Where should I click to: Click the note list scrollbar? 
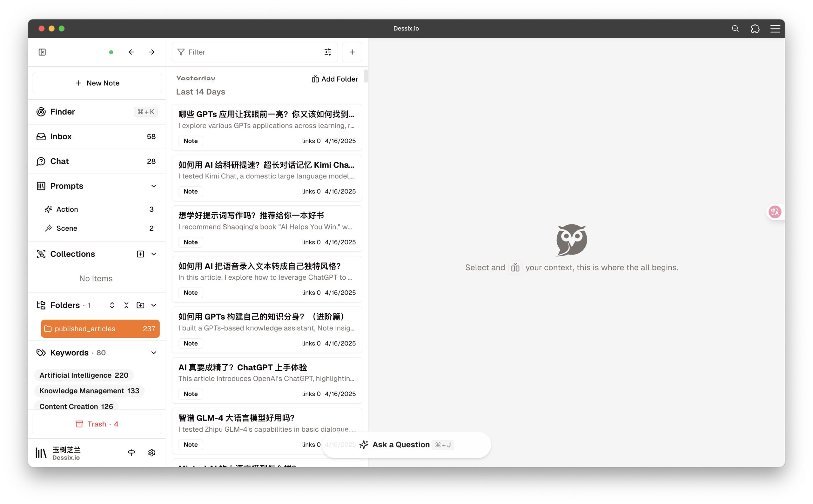366,76
